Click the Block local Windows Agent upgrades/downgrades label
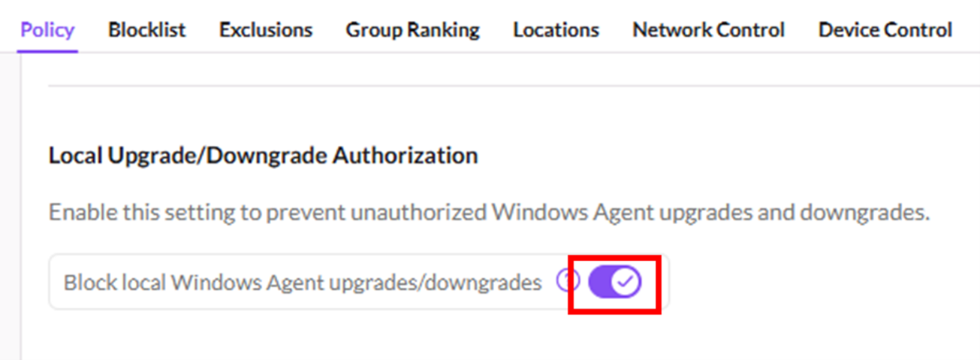The width and height of the screenshot is (980, 360). (x=302, y=283)
